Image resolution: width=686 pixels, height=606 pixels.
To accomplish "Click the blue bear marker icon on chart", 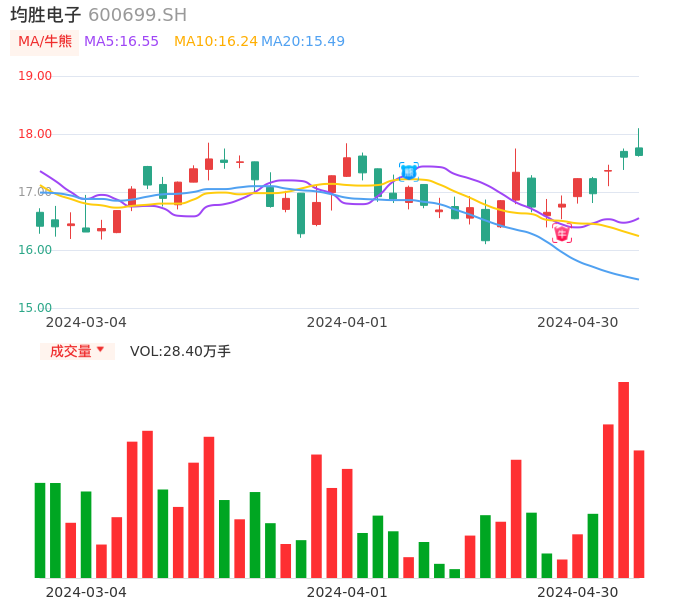I will [408, 171].
